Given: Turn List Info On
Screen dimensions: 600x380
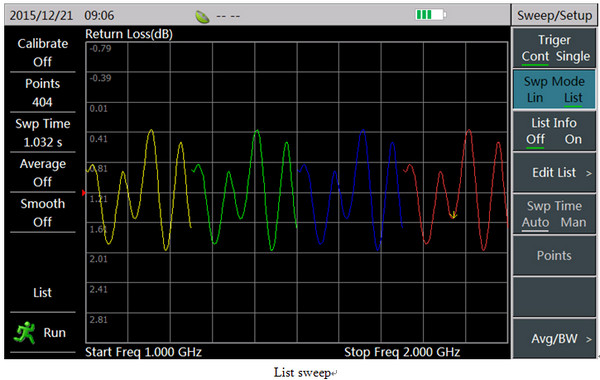Looking at the screenshot, I should coord(573,139).
